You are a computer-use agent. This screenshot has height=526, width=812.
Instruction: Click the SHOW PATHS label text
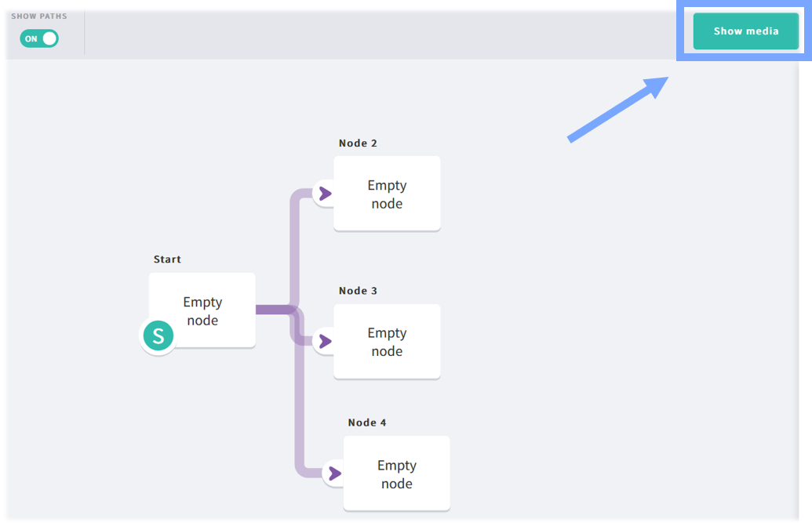click(39, 16)
